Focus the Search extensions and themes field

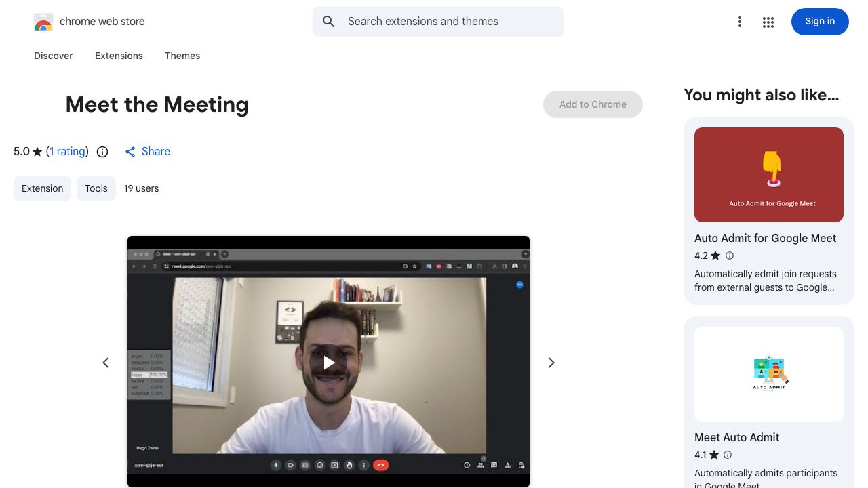point(438,22)
